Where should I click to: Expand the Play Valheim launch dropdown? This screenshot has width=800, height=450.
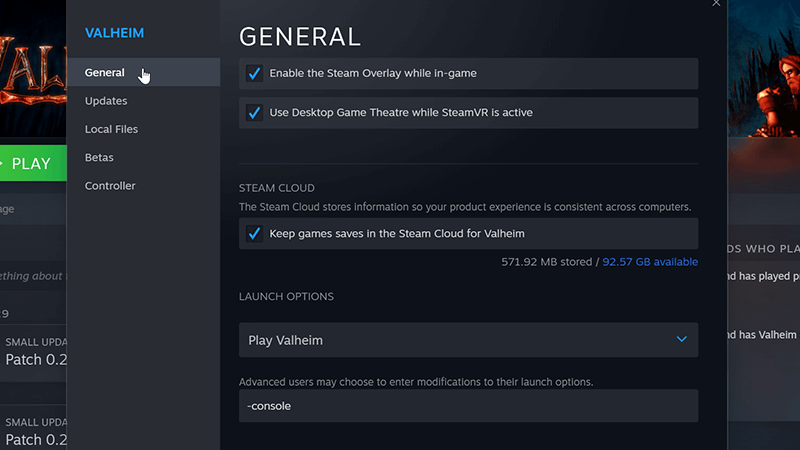pyautogui.click(x=468, y=340)
